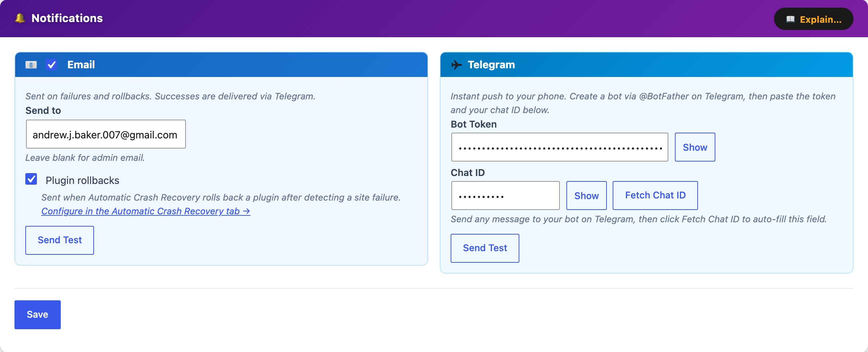
Task: Click the 'Leave blank for admin email.' hint
Action: [x=85, y=158]
